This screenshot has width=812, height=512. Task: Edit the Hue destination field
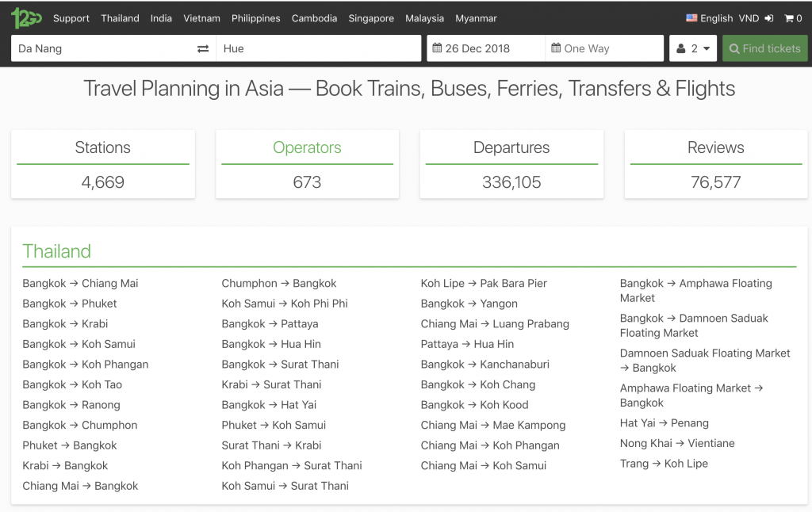[x=319, y=48]
